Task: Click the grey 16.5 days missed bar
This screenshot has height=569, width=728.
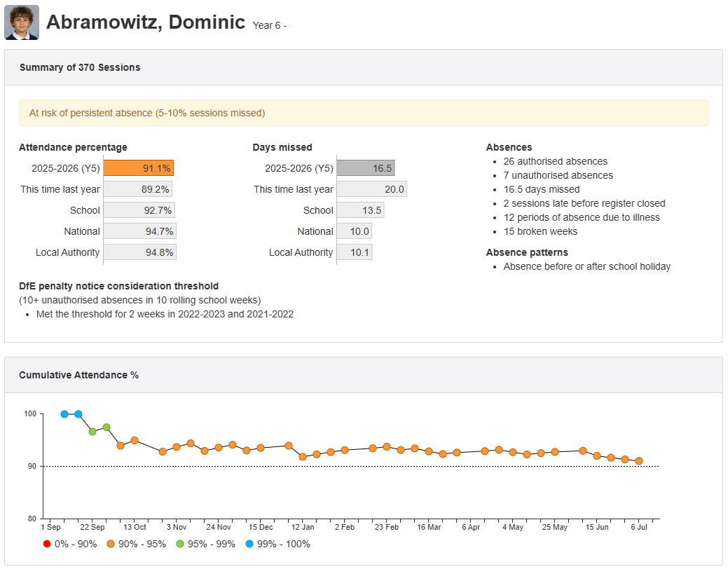Action: point(366,168)
